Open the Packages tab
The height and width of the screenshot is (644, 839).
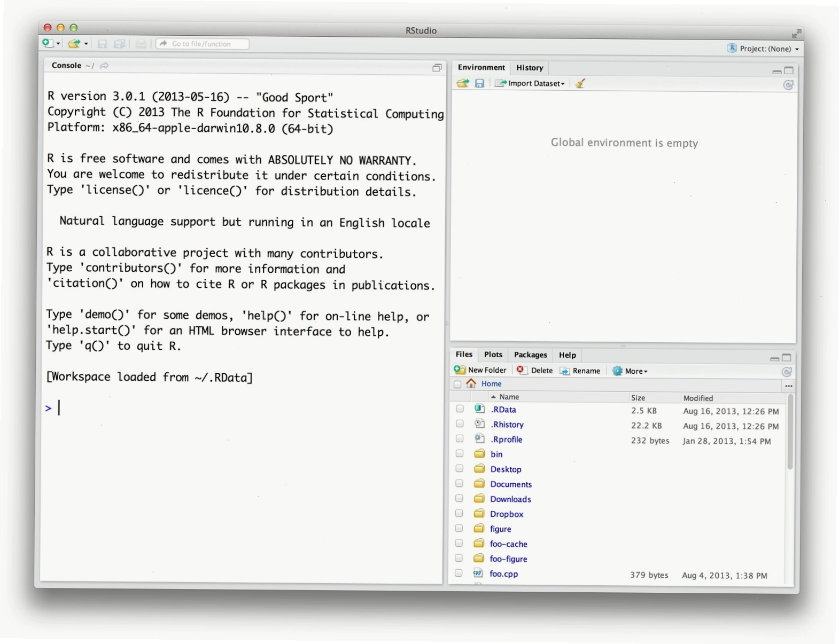click(x=530, y=355)
